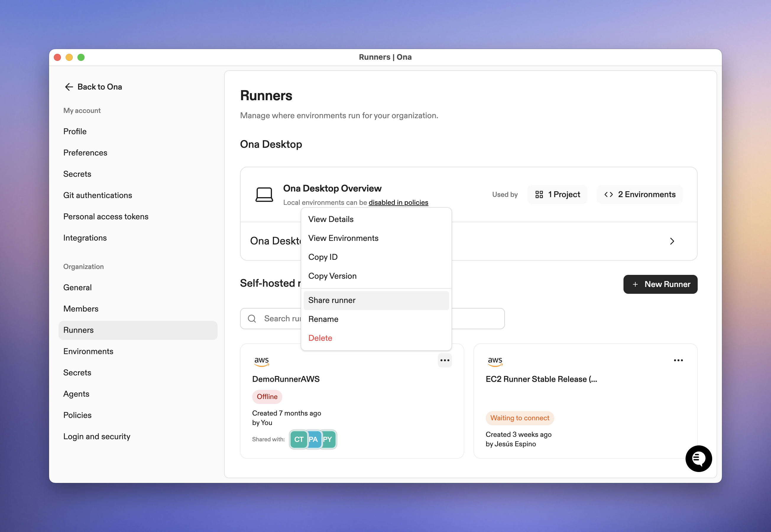Click the laptop icon in Ona Desktop Overview

[264, 195]
